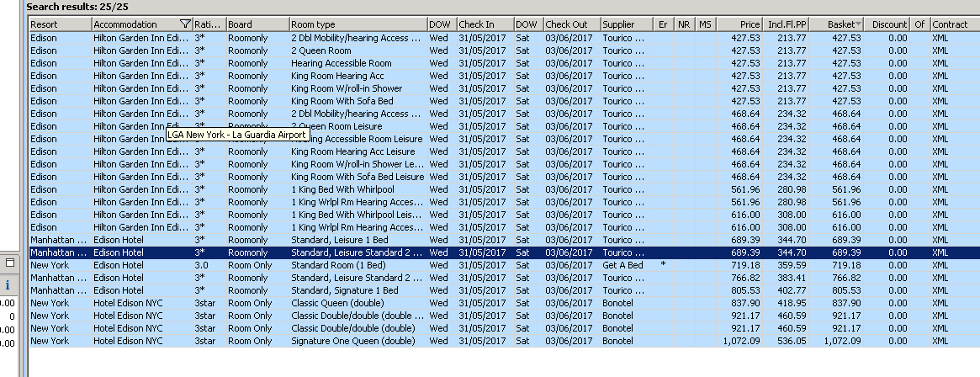Click the blue info 'i' icon
Viewport: 980px width, 377px height.
pos(8,286)
